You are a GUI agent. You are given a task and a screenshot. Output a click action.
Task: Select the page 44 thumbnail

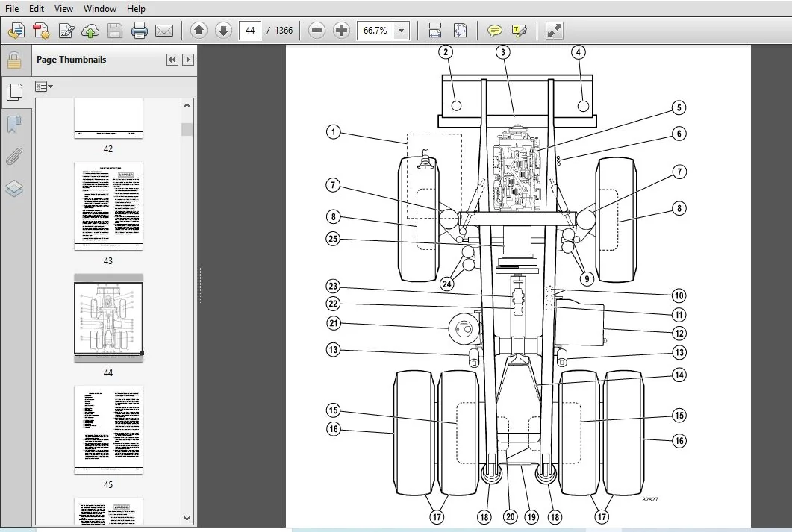click(x=108, y=318)
